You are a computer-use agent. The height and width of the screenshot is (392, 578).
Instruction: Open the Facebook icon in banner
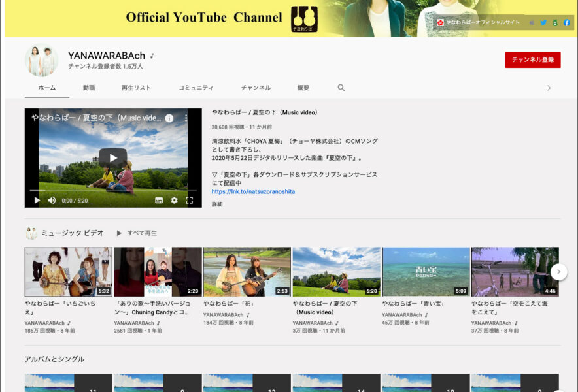coord(567,22)
